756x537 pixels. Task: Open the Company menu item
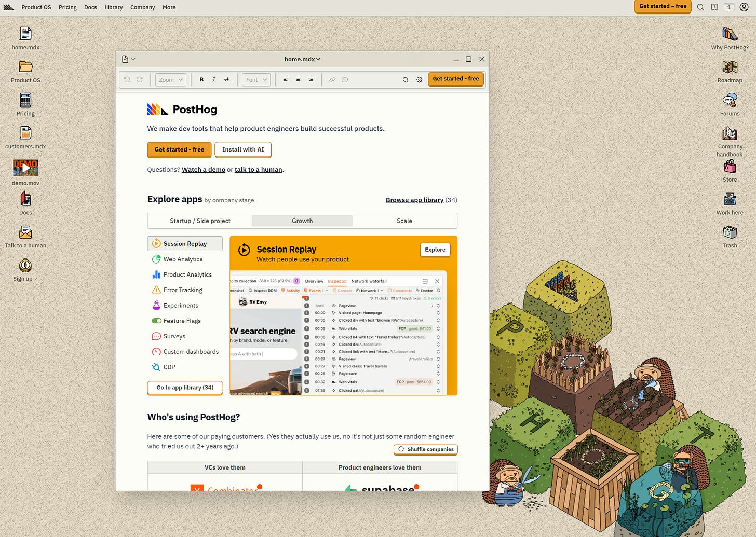point(143,7)
